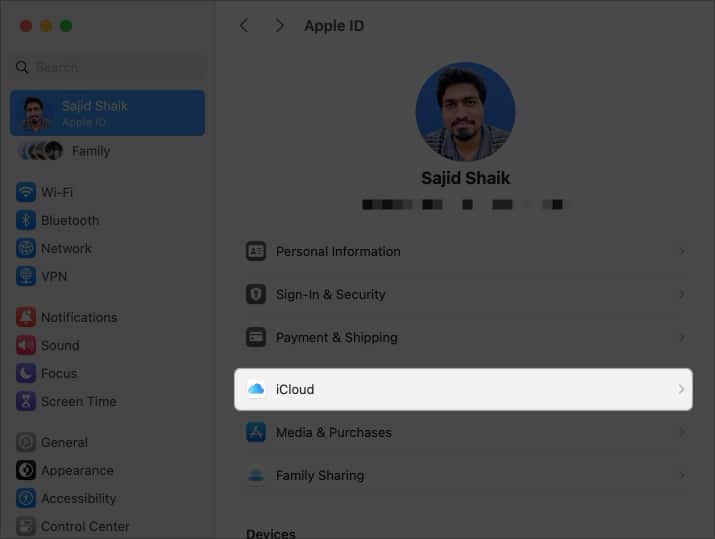Click the VPN icon in sidebar
Image resolution: width=715 pixels, height=539 pixels.
pos(26,276)
